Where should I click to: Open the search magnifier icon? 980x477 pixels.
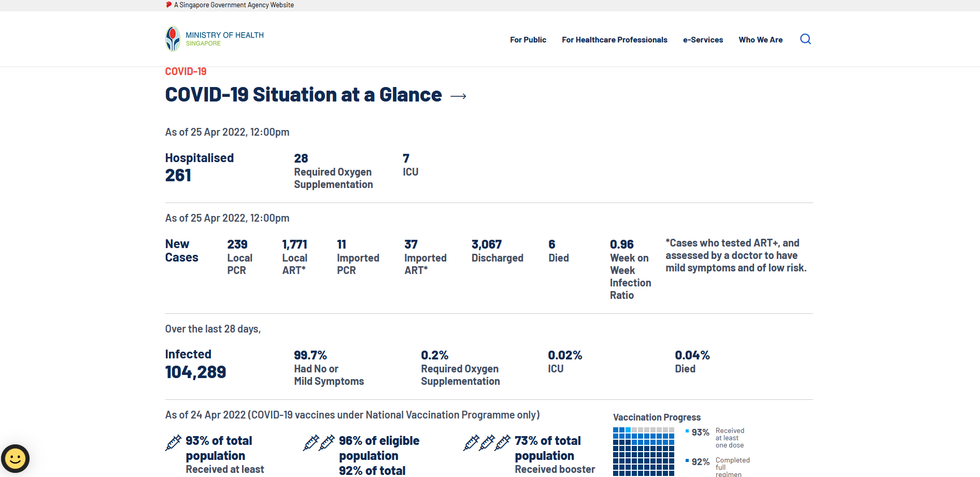(x=805, y=39)
